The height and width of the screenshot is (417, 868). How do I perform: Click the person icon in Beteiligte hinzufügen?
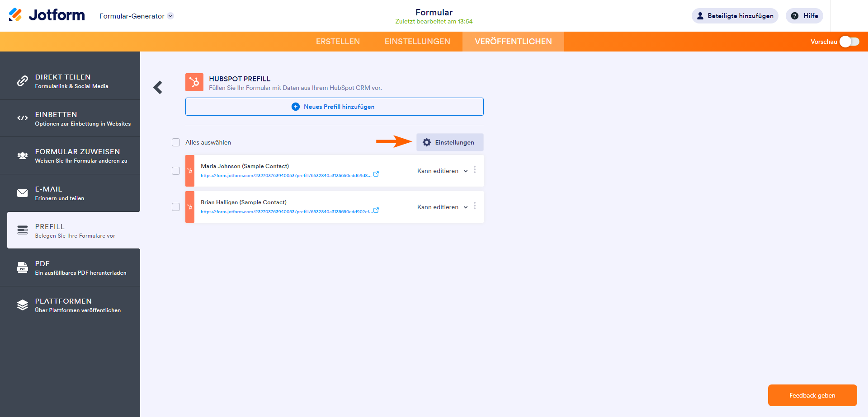point(700,16)
